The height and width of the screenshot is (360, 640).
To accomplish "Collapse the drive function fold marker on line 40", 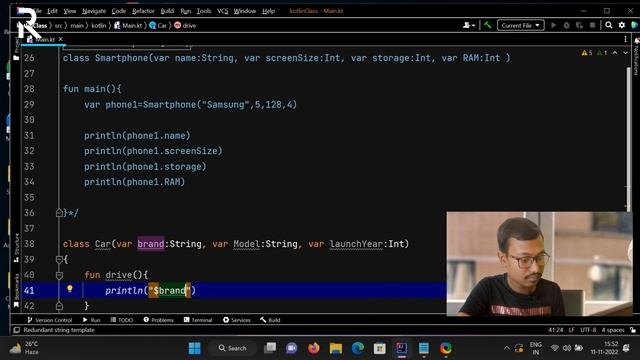I will [59, 275].
